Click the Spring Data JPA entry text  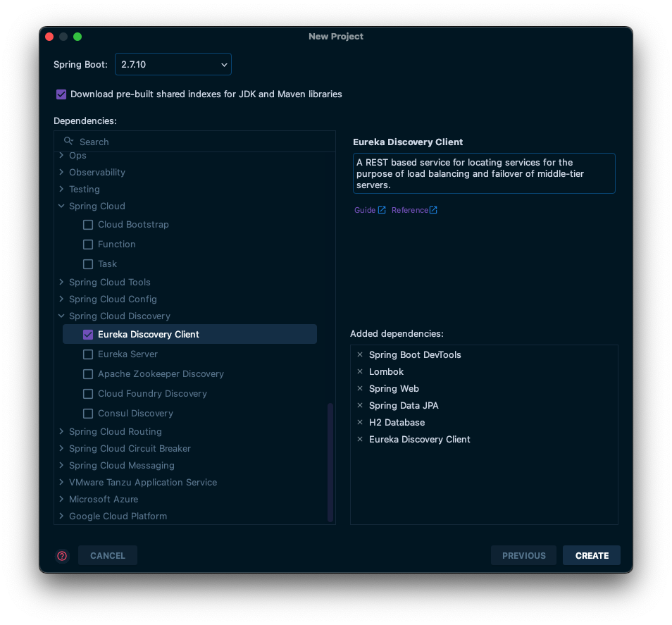404,406
